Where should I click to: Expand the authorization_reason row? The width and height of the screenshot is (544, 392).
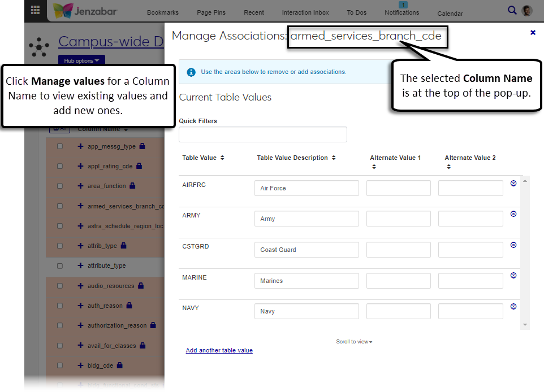click(80, 325)
